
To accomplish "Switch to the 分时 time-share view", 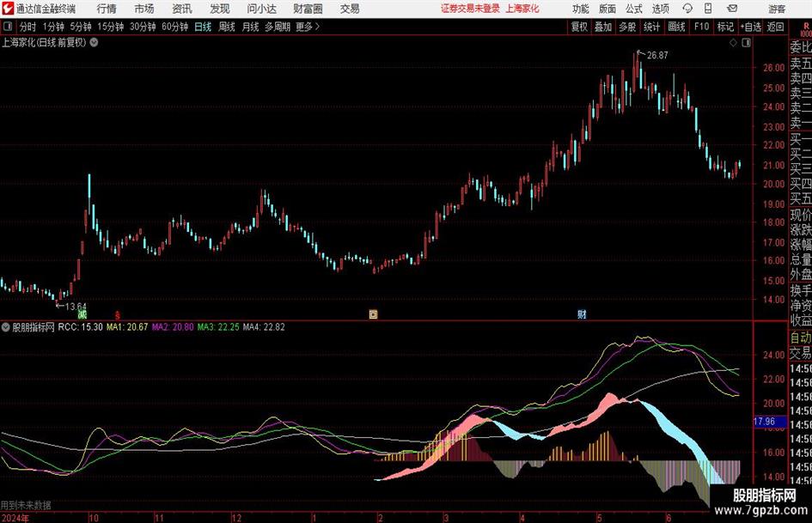I will coord(28,27).
